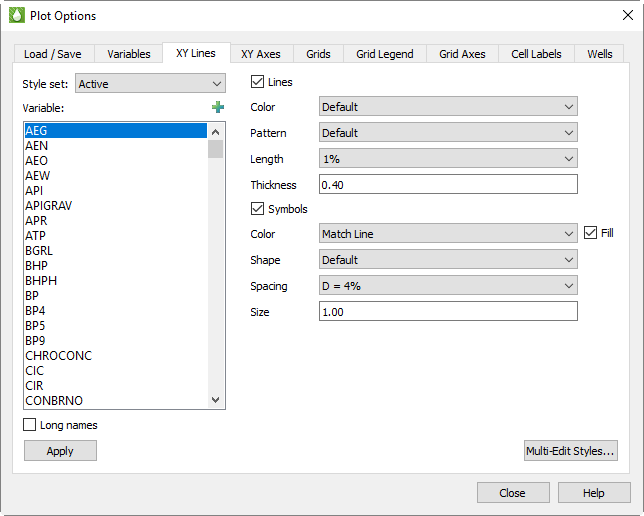The height and width of the screenshot is (516, 644).
Task: Select BHP in the variable list
Action: coord(116,266)
